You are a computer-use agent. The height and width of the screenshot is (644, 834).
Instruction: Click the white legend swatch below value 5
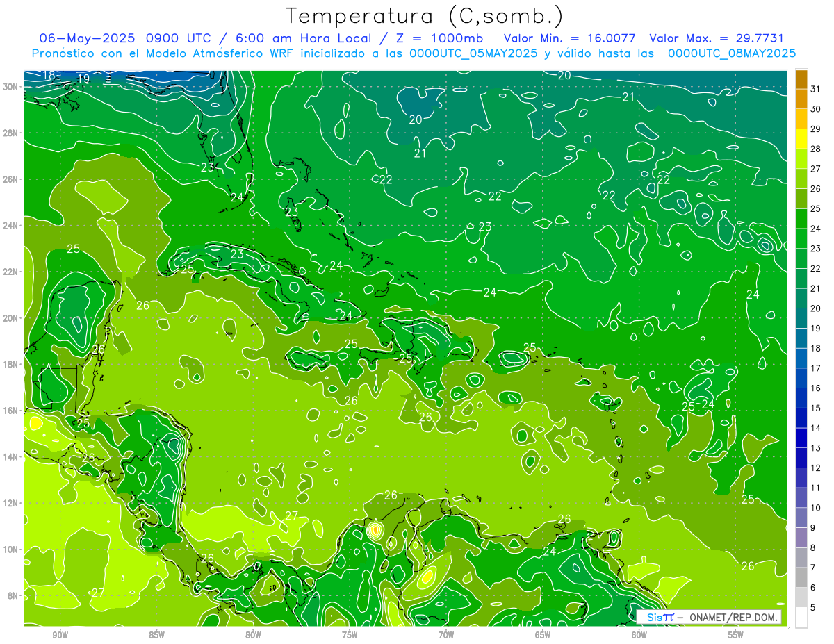[x=801, y=618]
